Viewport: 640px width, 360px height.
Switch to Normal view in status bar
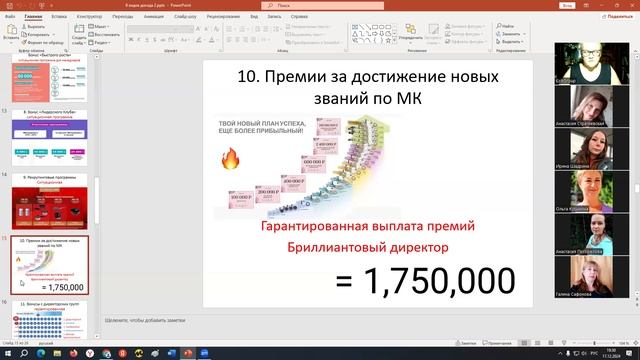click(x=524, y=343)
